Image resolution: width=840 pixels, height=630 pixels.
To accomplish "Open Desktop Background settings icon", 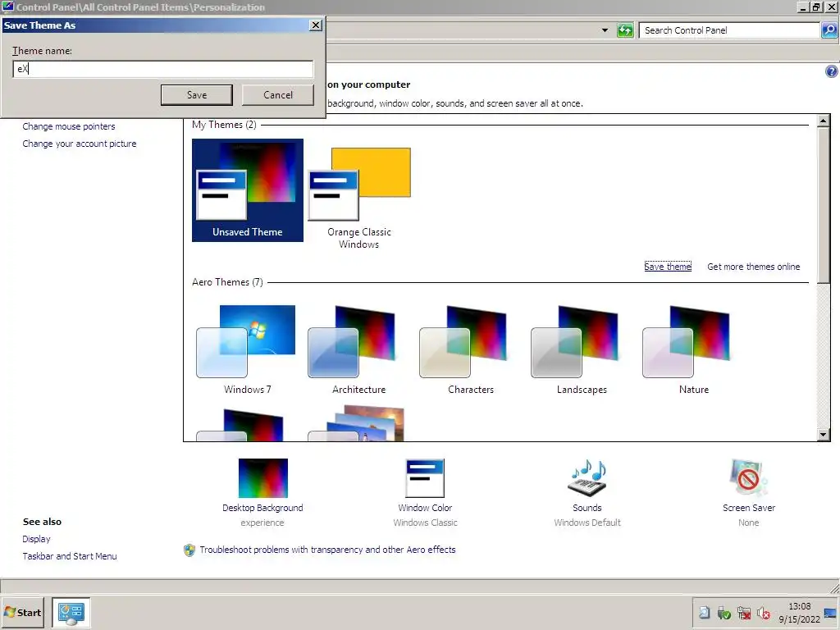I will pyautogui.click(x=262, y=478).
